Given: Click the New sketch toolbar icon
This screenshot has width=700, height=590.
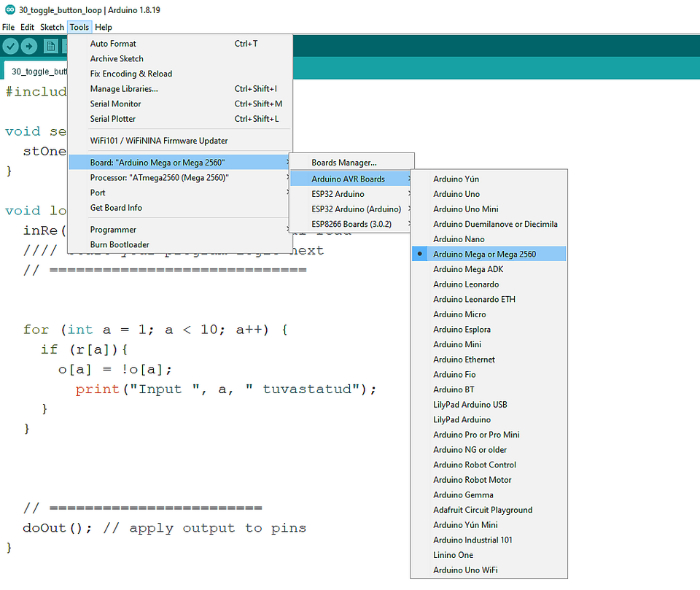Looking at the screenshot, I should 50,47.
